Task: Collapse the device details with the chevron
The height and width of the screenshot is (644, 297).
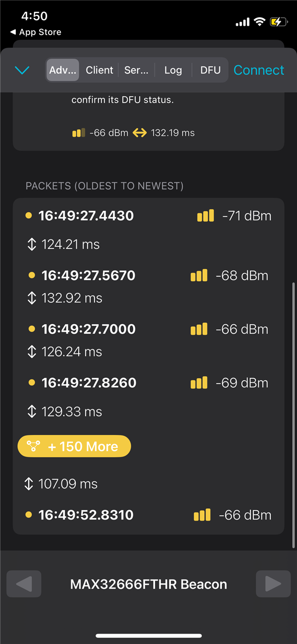Action: coord(22,70)
